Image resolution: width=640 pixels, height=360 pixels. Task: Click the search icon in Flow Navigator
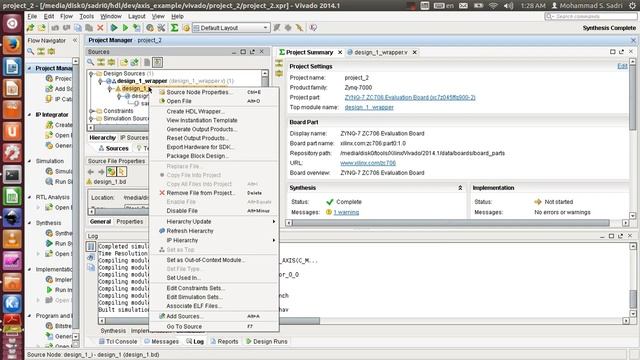(x=31, y=51)
